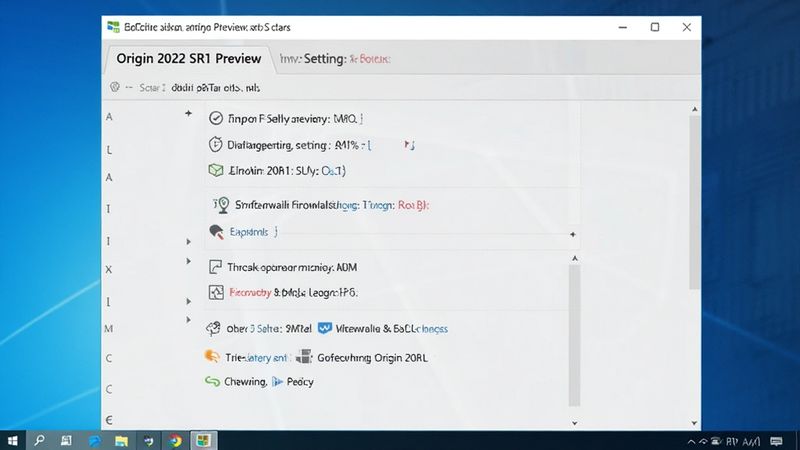This screenshot has width=800, height=450.
Task: Launch Microsoft Edge from the taskbar
Action: pos(94,440)
